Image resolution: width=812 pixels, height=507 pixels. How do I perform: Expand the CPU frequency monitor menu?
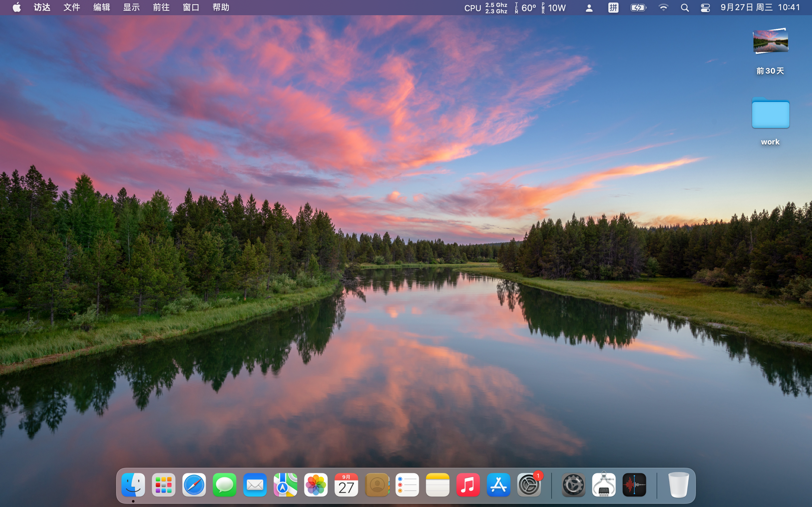(486, 8)
